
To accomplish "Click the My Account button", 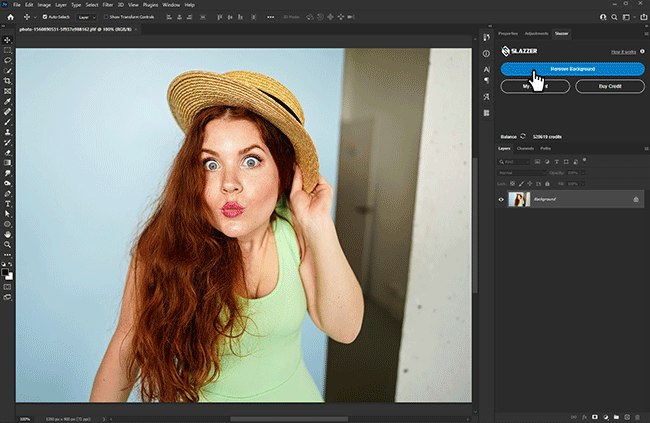I will tap(535, 86).
